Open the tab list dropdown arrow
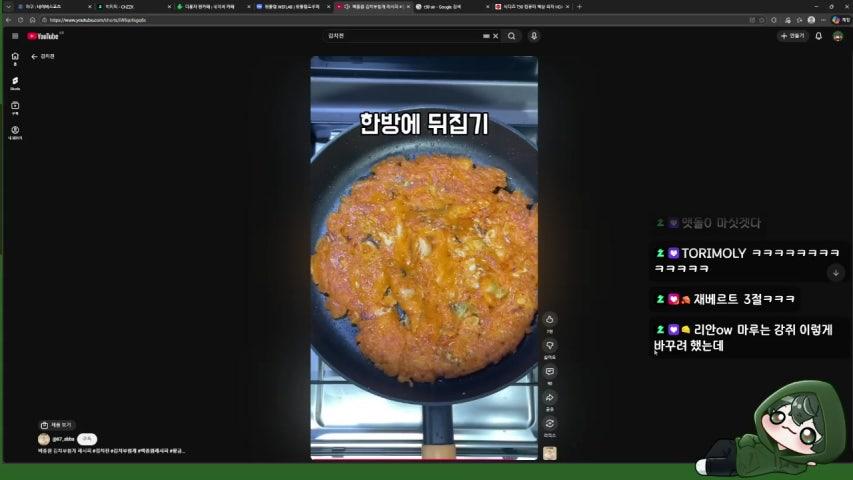853x480 pixels. 8,7
